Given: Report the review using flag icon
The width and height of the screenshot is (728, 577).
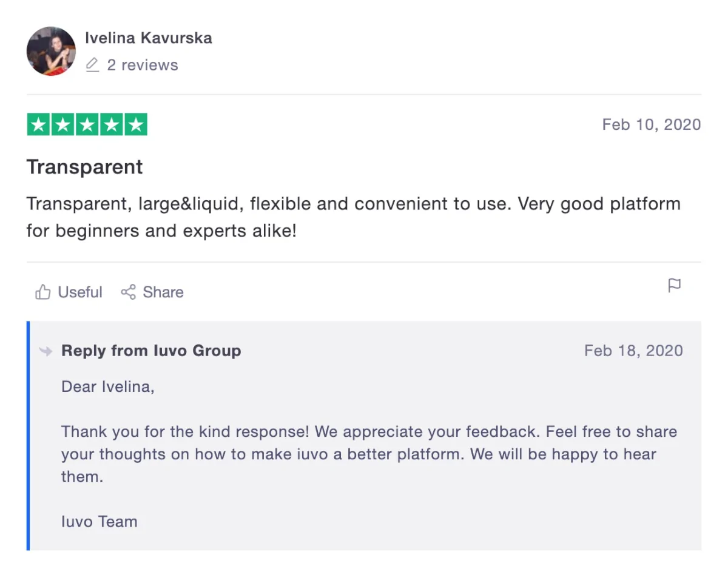Looking at the screenshot, I should tap(675, 285).
